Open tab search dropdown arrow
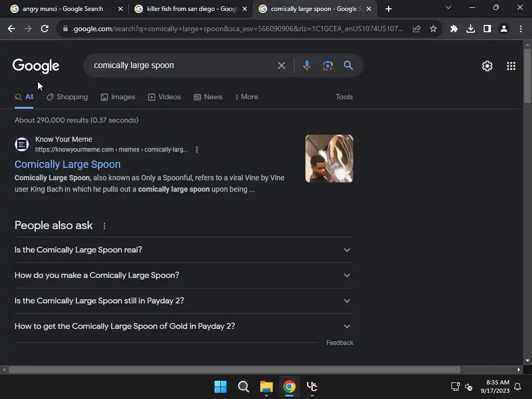The width and height of the screenshot is (532, 399). click(x=448, y=7)
